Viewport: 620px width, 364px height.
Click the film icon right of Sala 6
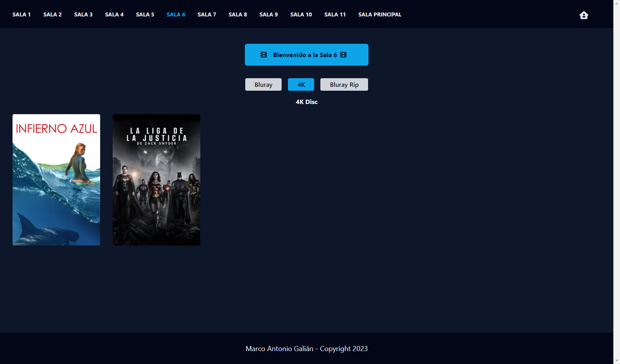click(343, 55)
